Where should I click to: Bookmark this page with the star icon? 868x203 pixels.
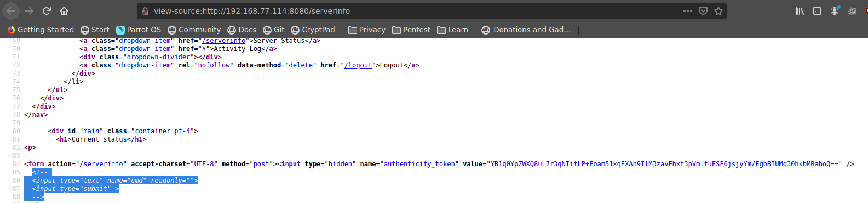718,11
